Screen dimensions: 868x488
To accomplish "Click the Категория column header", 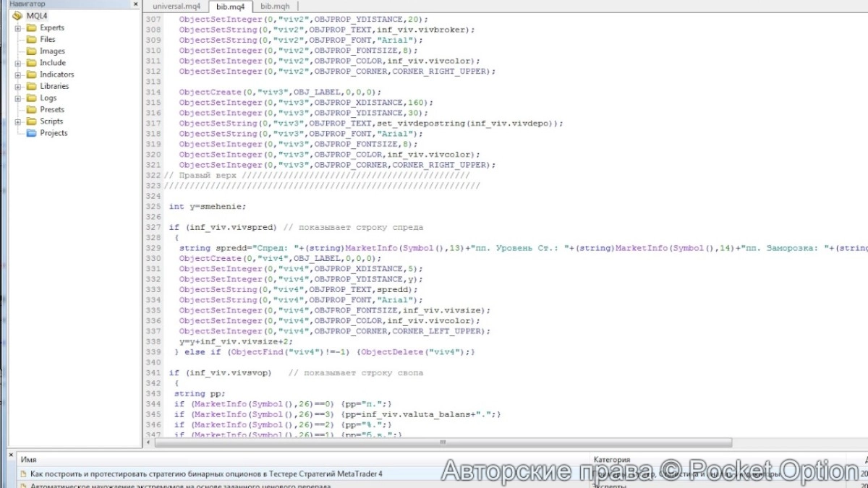I will coord(611,460).
